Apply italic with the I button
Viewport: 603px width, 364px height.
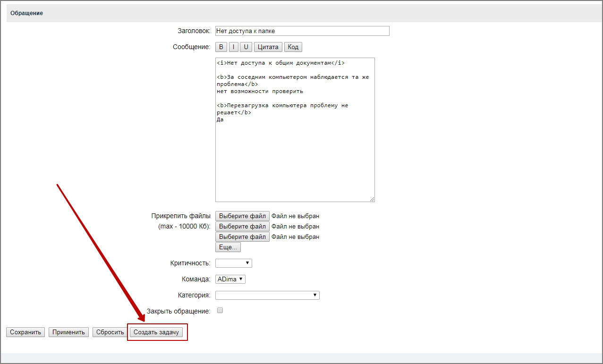234,47
